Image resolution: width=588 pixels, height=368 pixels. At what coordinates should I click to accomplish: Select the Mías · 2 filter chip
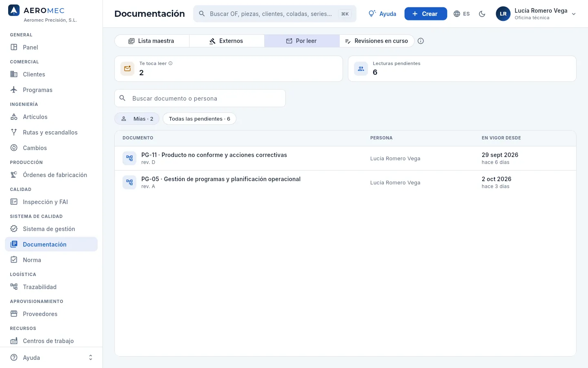137,119
